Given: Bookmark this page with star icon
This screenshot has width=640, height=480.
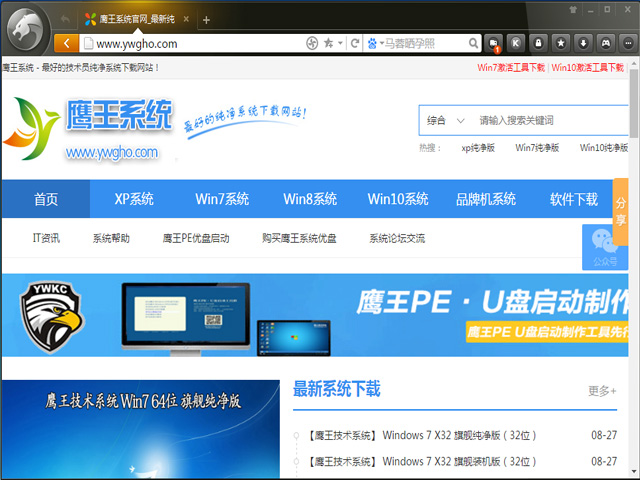Looking at the screenshot, I should 328,43.
